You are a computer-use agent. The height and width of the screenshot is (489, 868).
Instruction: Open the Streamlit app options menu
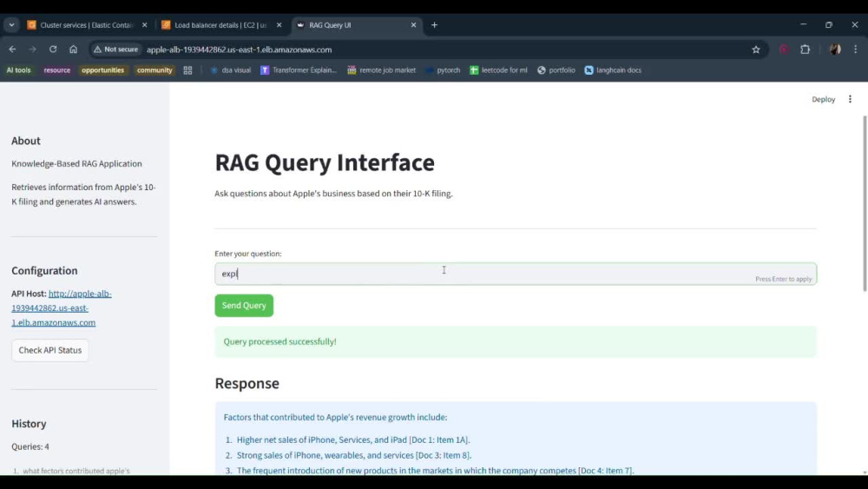[850, 99]
